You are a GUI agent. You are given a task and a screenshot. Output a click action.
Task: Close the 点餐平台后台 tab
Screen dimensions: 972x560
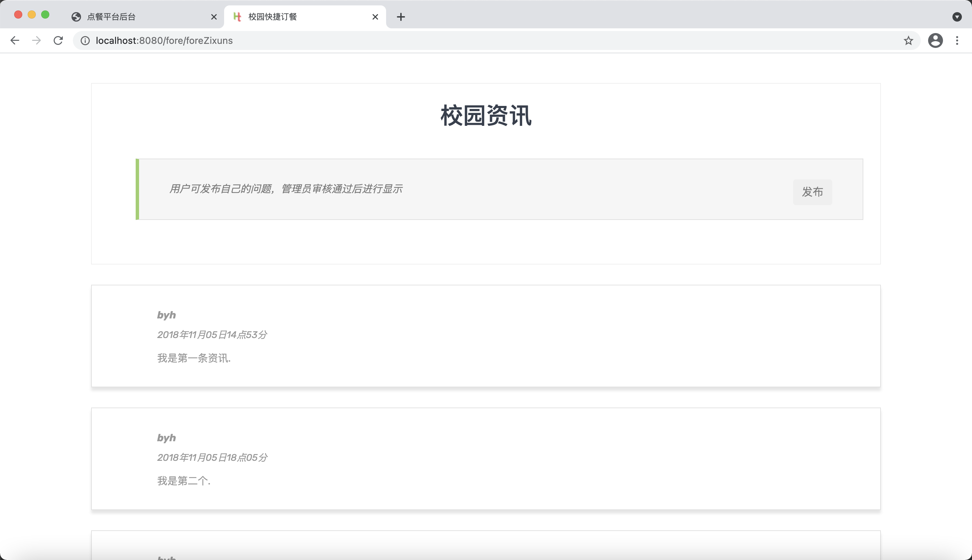(214, 17)
